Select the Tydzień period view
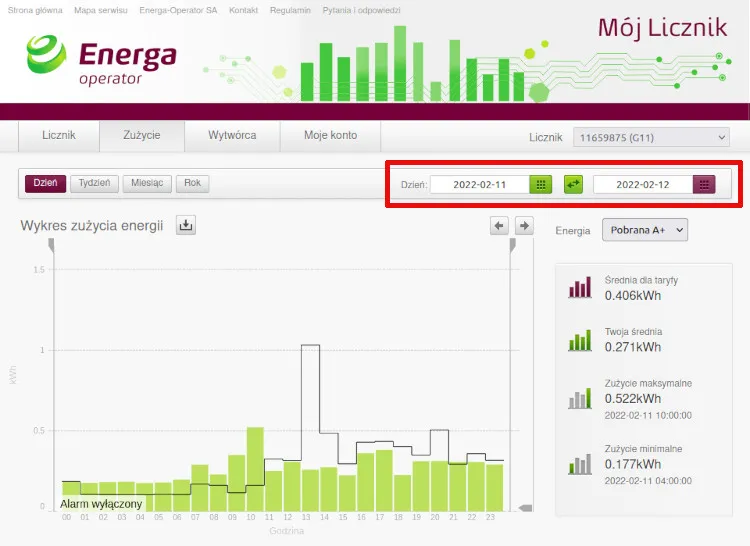Screen dimensions: 750x546 click(94, 183)
